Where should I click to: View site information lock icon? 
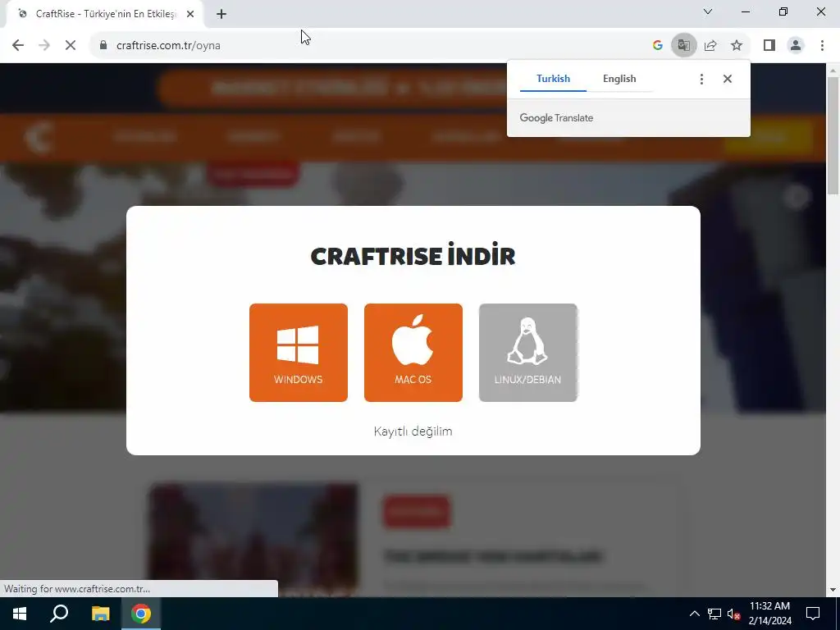click(x=103, y=46)
